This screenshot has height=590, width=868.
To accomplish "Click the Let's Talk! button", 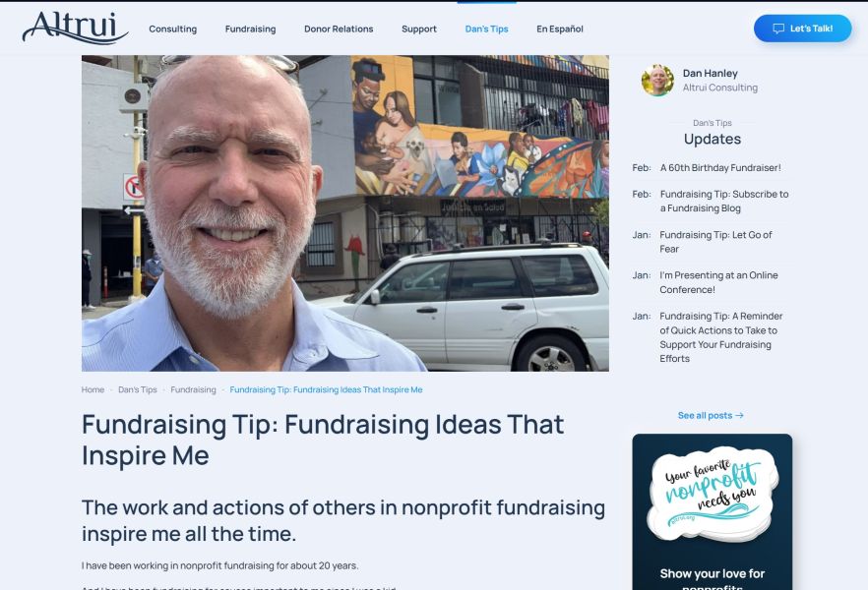I will [x=803, y=29].
